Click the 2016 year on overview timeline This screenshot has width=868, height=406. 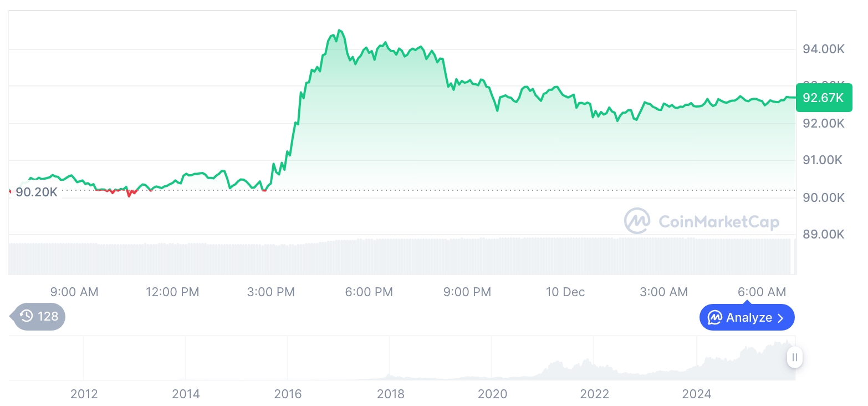point(288,394)
